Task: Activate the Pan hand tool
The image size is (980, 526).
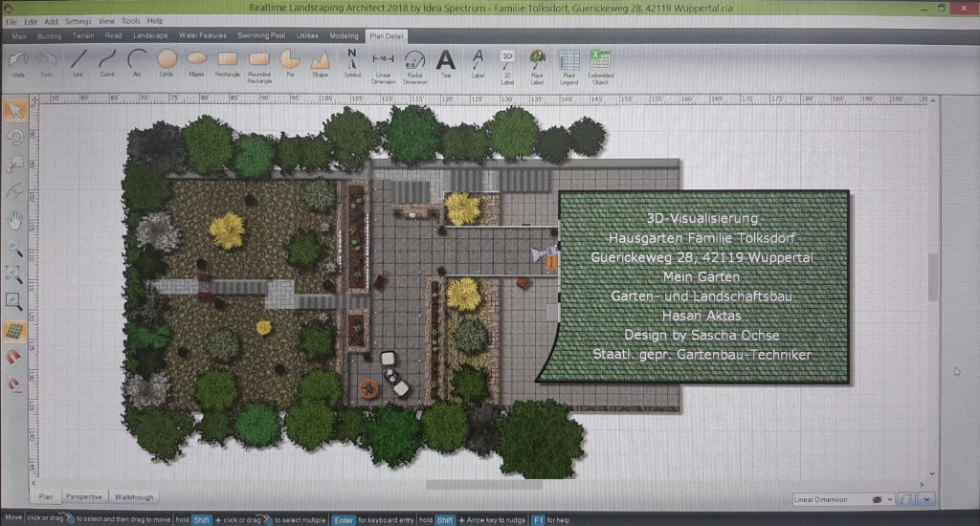Action: pyautogui.click(x=14, y=220)
